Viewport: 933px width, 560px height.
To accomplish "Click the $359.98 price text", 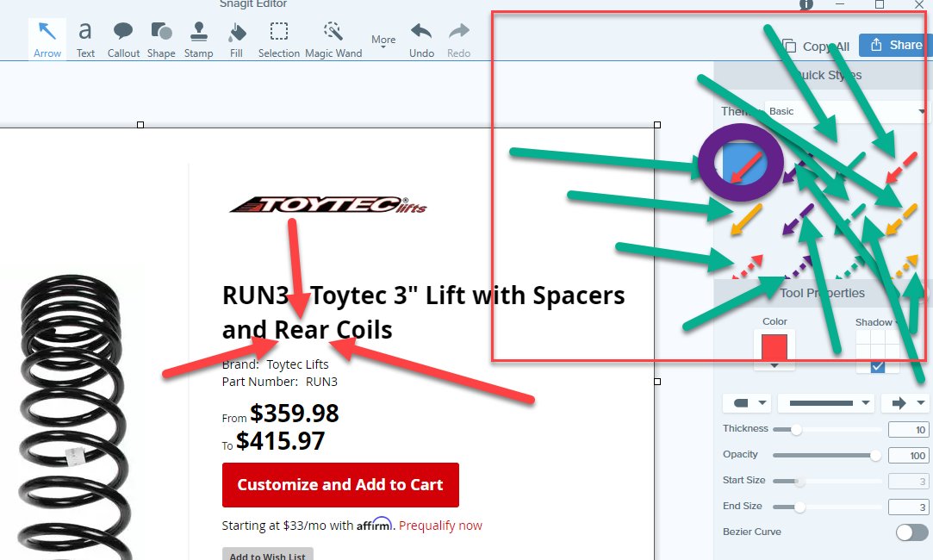I will pos(295,413).
